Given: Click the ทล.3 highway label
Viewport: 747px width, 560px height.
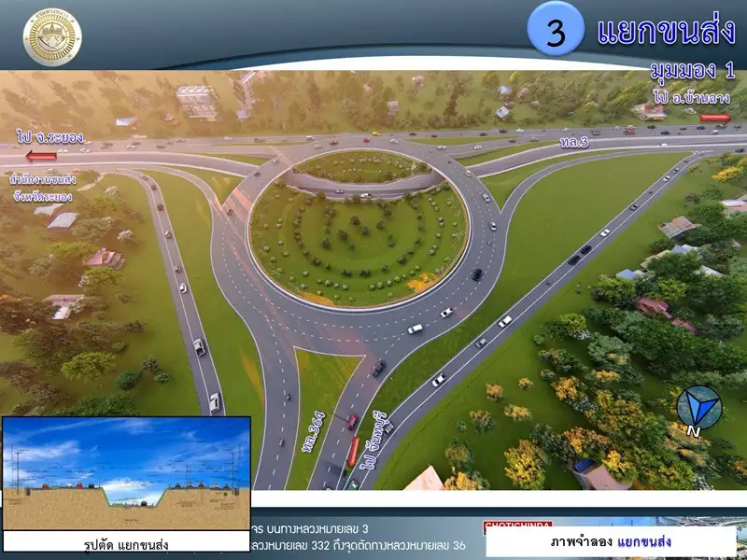Looking at the screenshot, I should [572, 141].
